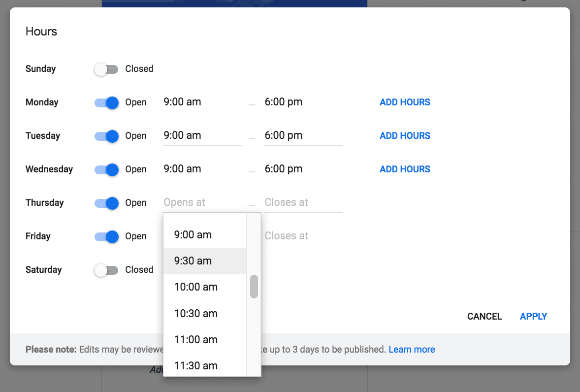Switch off Wednesday open toggle
Image resolution: width=580 pixels, height=392 pixels.
click(106, 170)
